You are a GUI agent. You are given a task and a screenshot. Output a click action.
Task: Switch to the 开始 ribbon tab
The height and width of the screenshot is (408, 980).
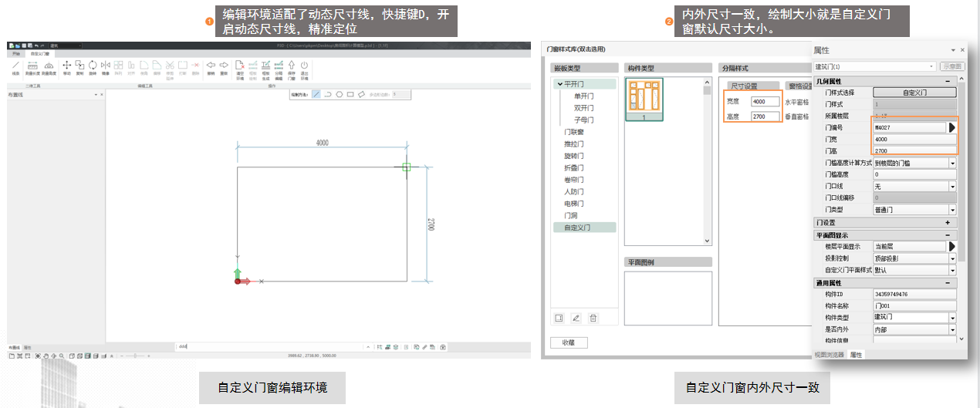[x=15, y=53]
